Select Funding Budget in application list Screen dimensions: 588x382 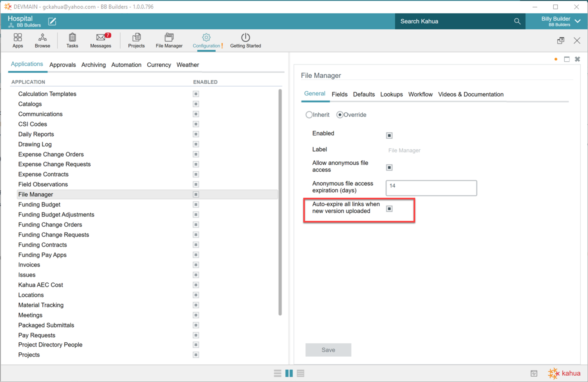click(x=39, y=204)
